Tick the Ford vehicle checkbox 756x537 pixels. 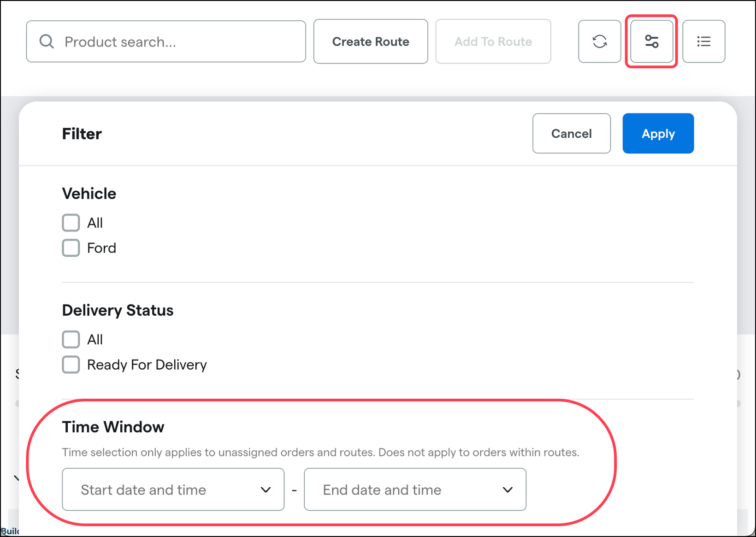[x=71, y=248]
